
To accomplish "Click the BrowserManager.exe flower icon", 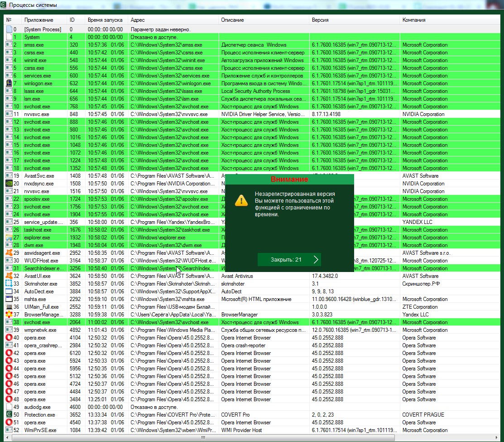I will [x=9, y=315].
